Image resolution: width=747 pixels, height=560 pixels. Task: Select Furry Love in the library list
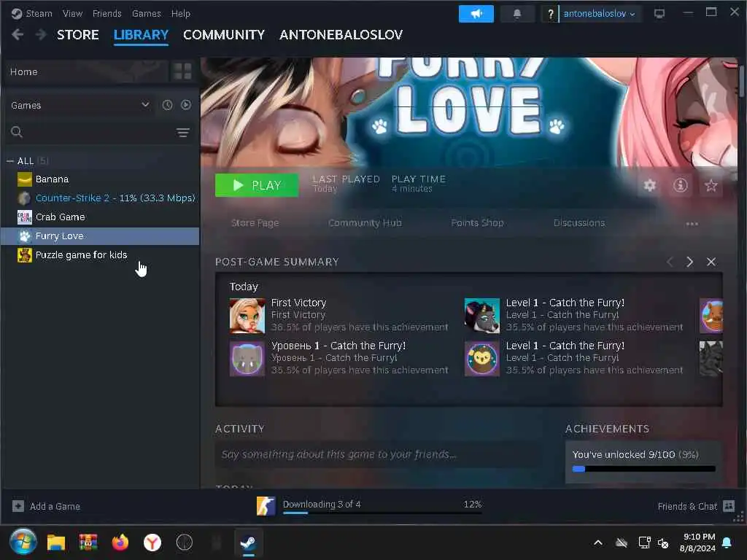(x=100, y=236)
